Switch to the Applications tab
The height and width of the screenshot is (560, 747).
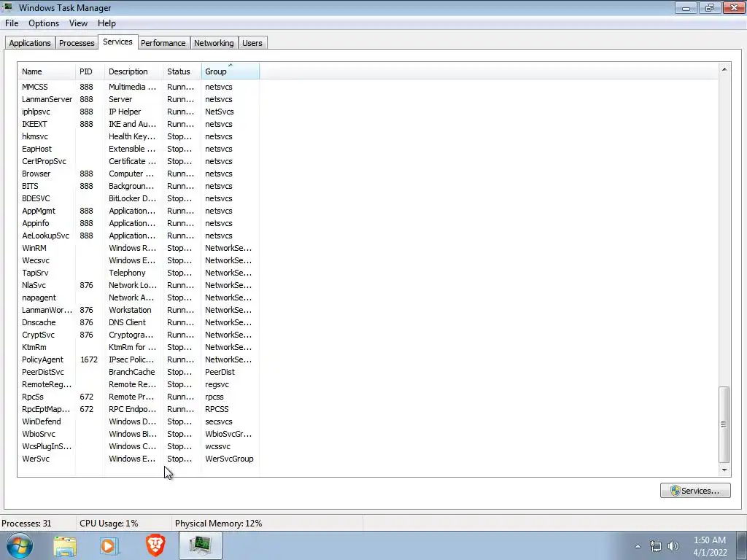point(29,43)
